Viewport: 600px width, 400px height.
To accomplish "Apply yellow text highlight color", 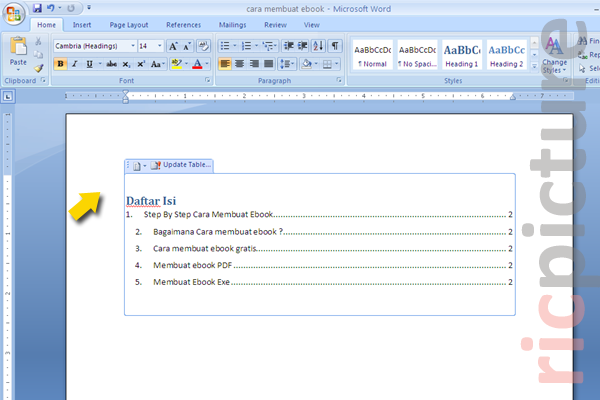I will 176,64.
